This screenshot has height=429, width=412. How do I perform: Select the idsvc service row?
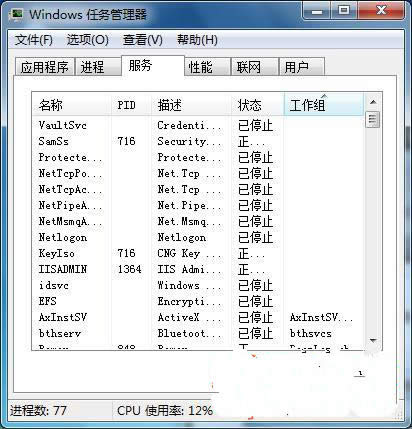pyautogui.click(x=198, y=285)
